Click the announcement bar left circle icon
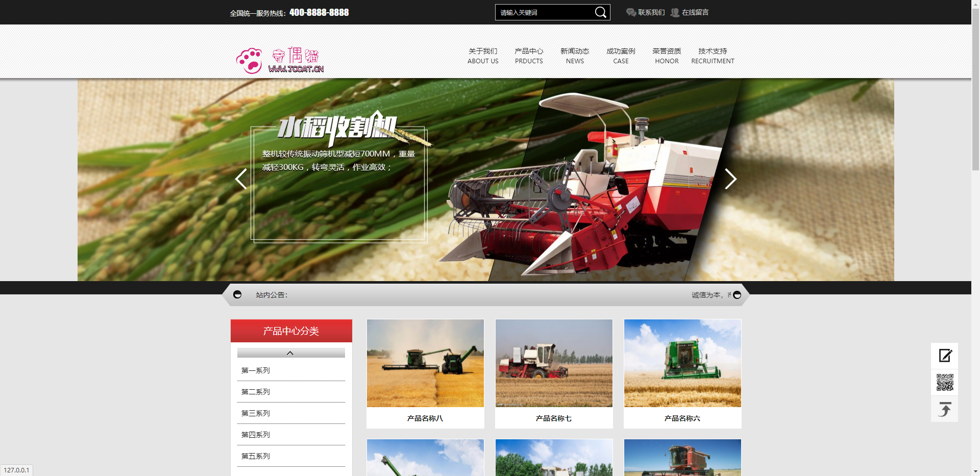 point(237,294)
